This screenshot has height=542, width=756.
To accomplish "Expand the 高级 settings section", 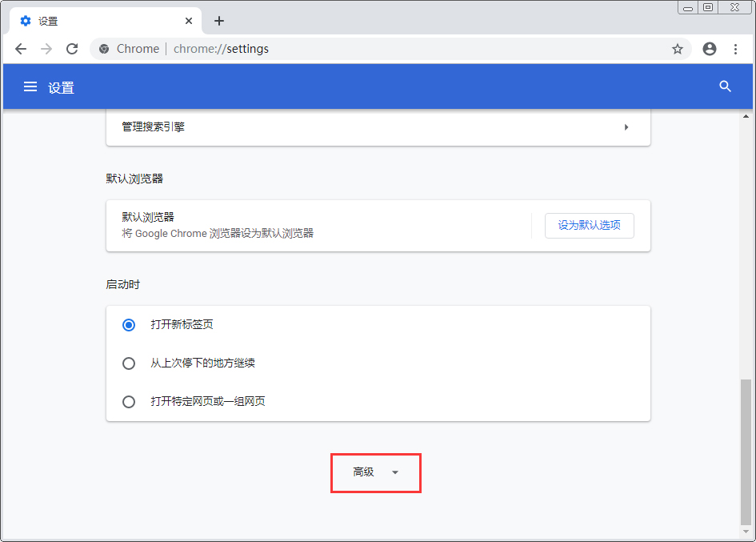I will (375, 472).
